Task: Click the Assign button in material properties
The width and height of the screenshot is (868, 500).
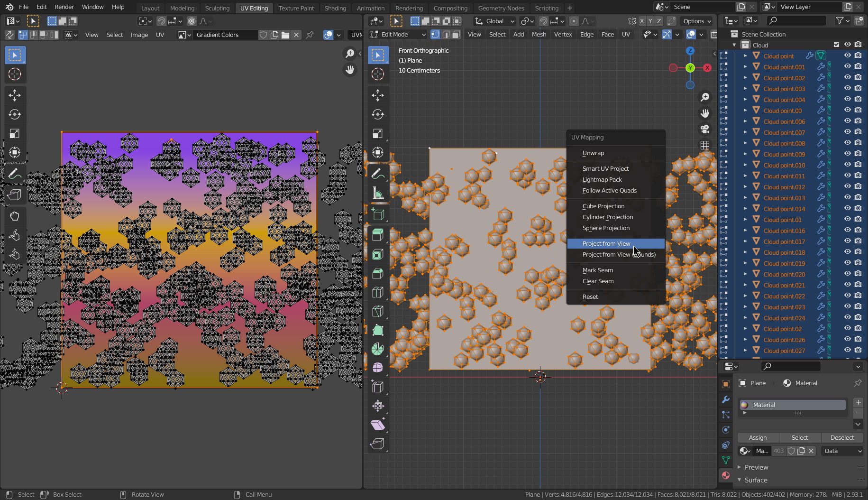Action: click(758, 437)
